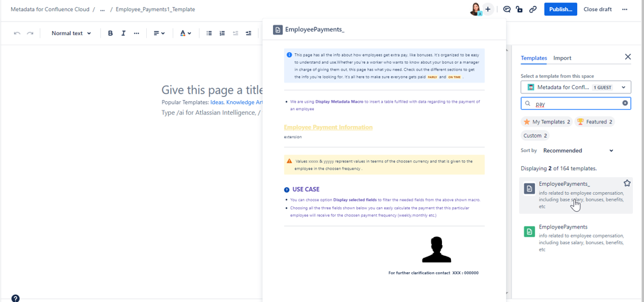Switch to the Import tab
Viewport: 644px width, 302px height.
click(562, 58)
